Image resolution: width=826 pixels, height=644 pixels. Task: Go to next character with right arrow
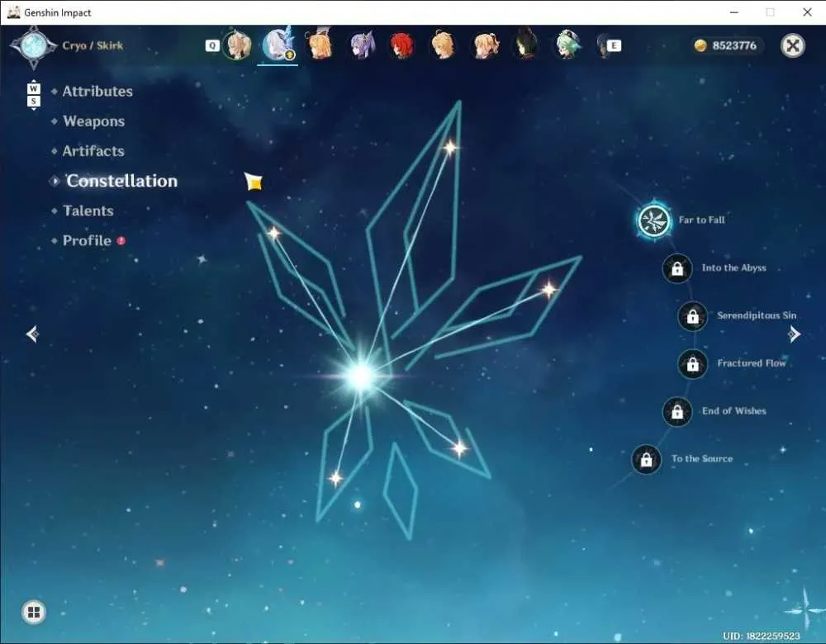coord(794,334)
